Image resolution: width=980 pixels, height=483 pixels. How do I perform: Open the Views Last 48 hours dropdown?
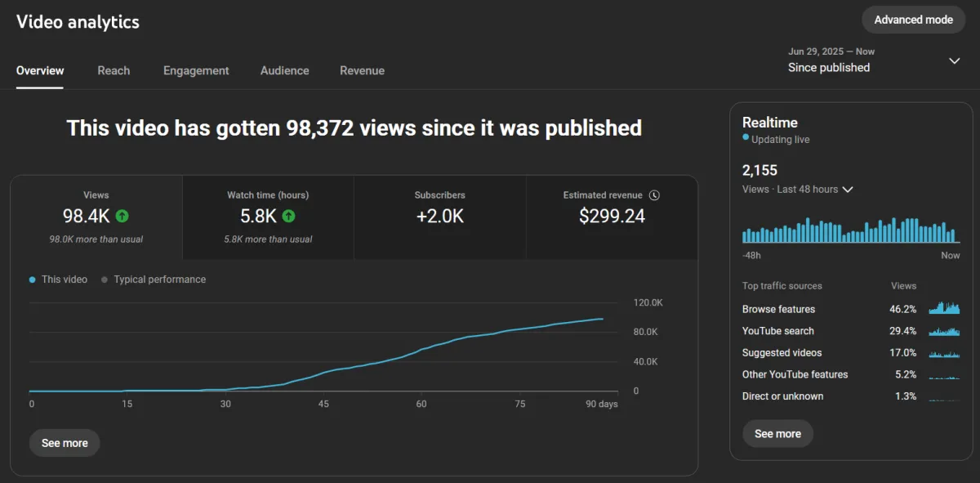click(x=797, y=190)
